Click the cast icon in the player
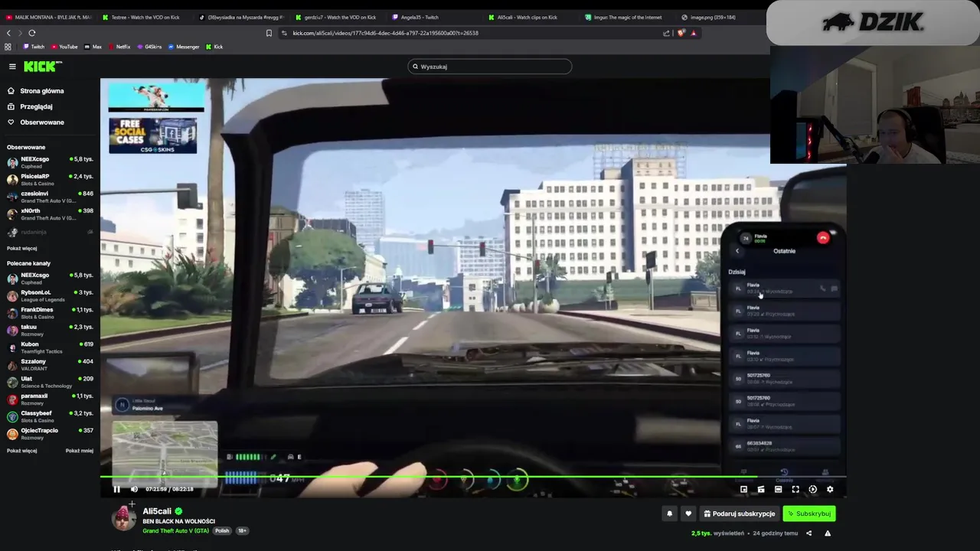The image size is (980, 551). 761,489
